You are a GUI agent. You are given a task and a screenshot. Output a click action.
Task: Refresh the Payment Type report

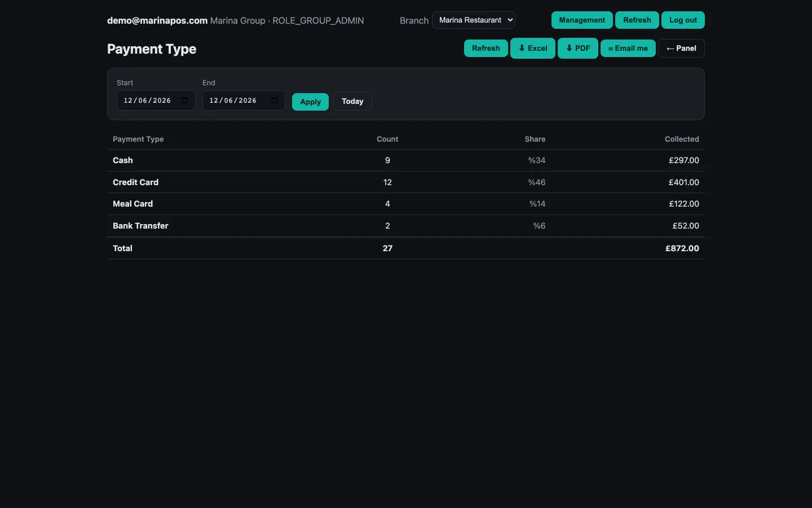click(486, 49)
